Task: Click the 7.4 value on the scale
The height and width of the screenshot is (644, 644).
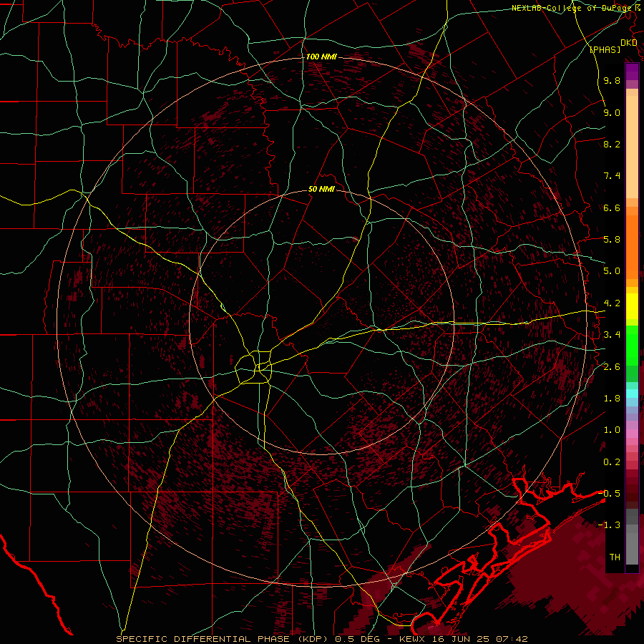Action: pyautogui.click(x=612, y=176)
